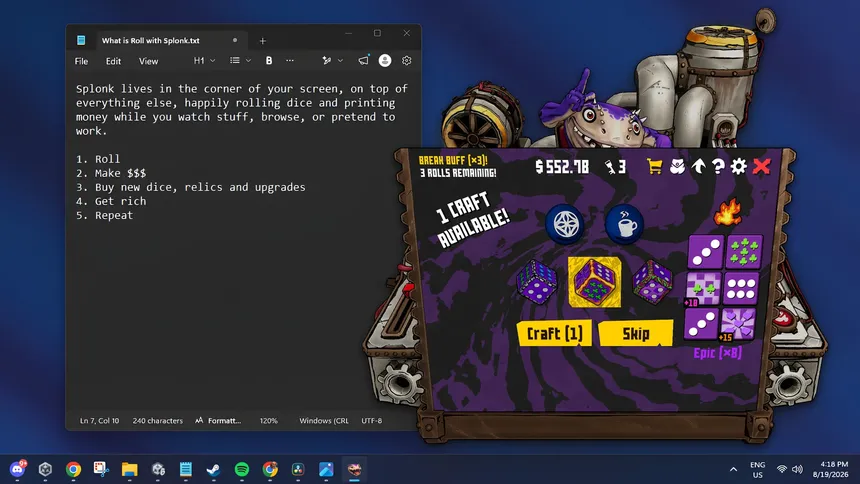The width and height of the screenshot is (860, 484).
Task: Click the flame streak icon
Action: tap(728, 212)
